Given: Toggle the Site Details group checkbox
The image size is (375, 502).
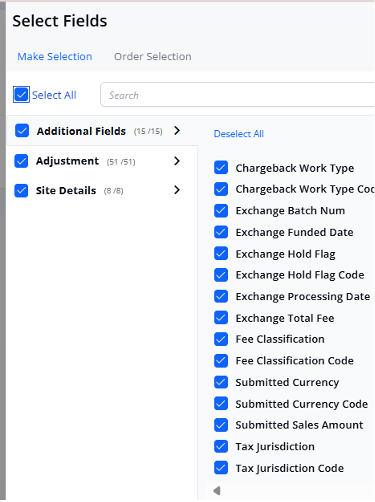Looking at the screenshot, I should coord(21,191).
